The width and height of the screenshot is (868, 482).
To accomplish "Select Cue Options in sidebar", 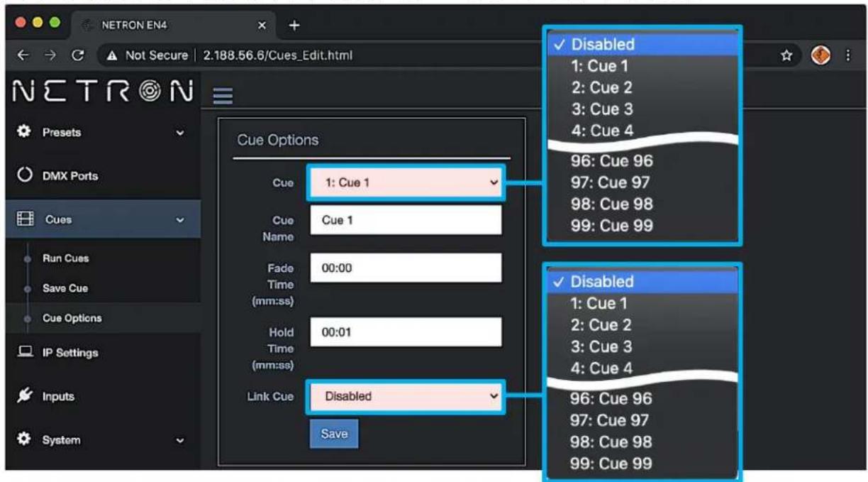I will point(72,318).
